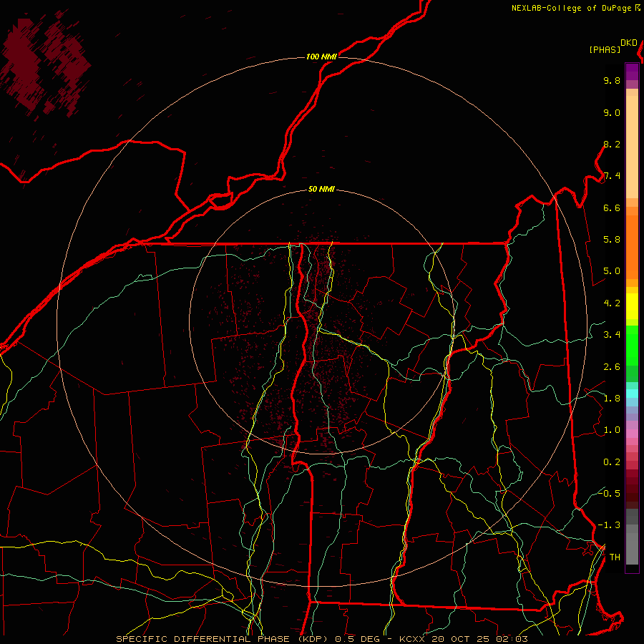The height and width of the screenshot is (644, 644).
Task: Click the 7.4 legend value
Action: click(x=612, y=176)
